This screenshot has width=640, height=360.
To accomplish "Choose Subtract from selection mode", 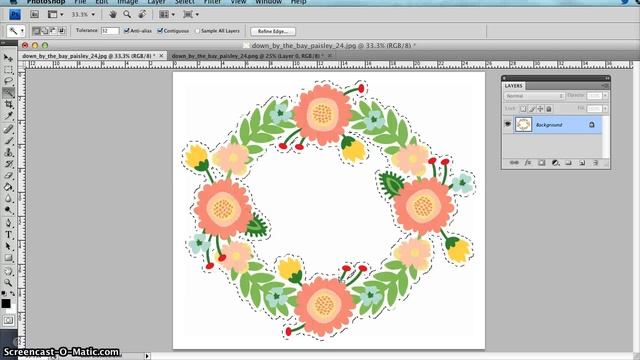I will pos(53,31).
